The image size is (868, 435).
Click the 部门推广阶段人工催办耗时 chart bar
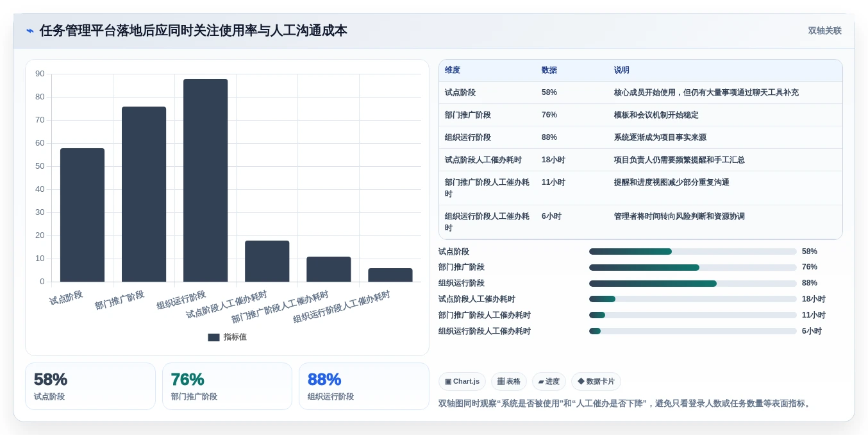329,269
